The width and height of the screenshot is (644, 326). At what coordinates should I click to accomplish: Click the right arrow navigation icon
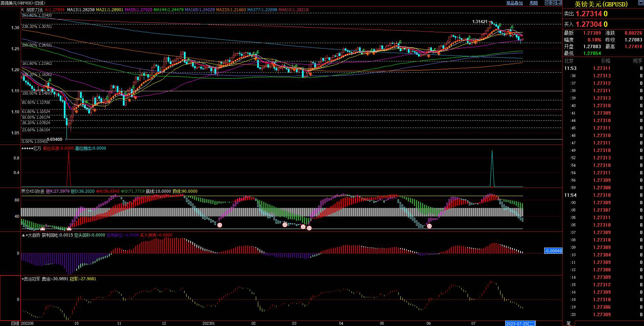click(553, 3)
